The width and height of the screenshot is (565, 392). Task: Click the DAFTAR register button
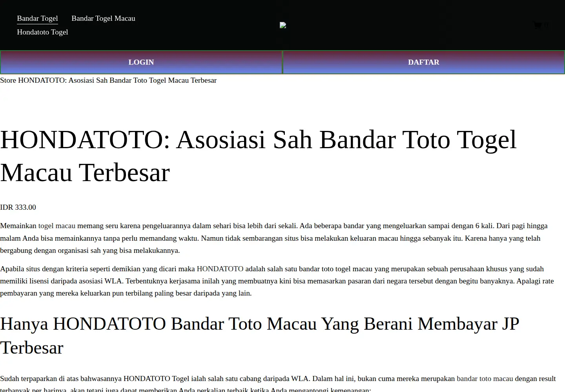(x=424, y=62)
